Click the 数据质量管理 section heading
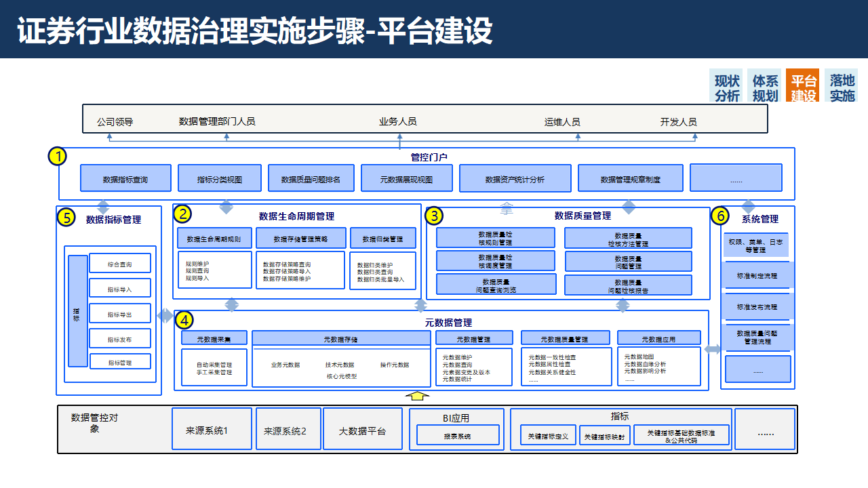 pyautogui.click(x=583, y=216)
